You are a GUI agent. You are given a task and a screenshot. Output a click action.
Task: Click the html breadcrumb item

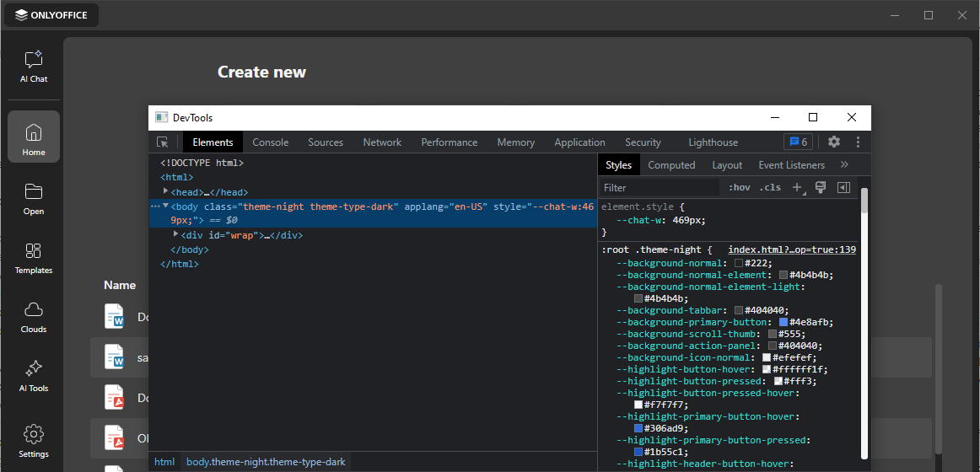pyautogui.click(x=164, y=462)
